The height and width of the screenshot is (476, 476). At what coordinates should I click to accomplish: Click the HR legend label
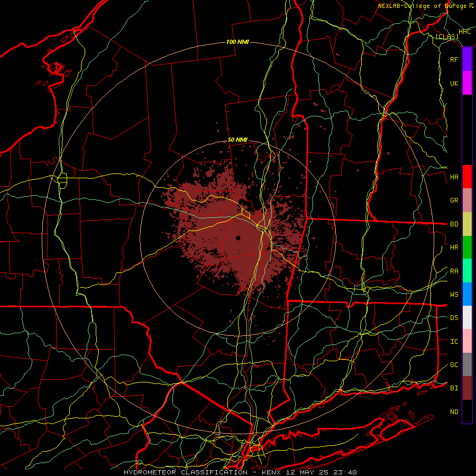point(454,248)
